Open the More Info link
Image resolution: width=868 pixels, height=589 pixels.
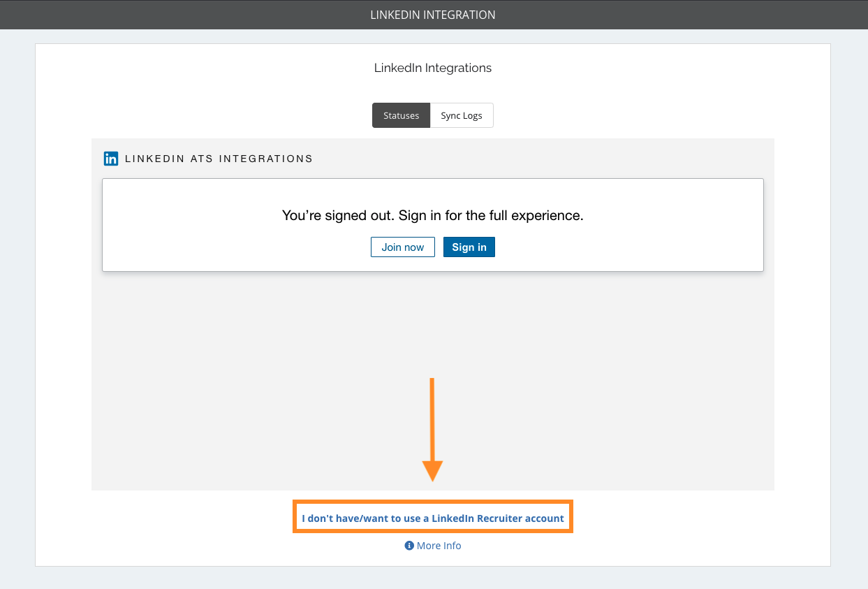[x=439, y=546]
